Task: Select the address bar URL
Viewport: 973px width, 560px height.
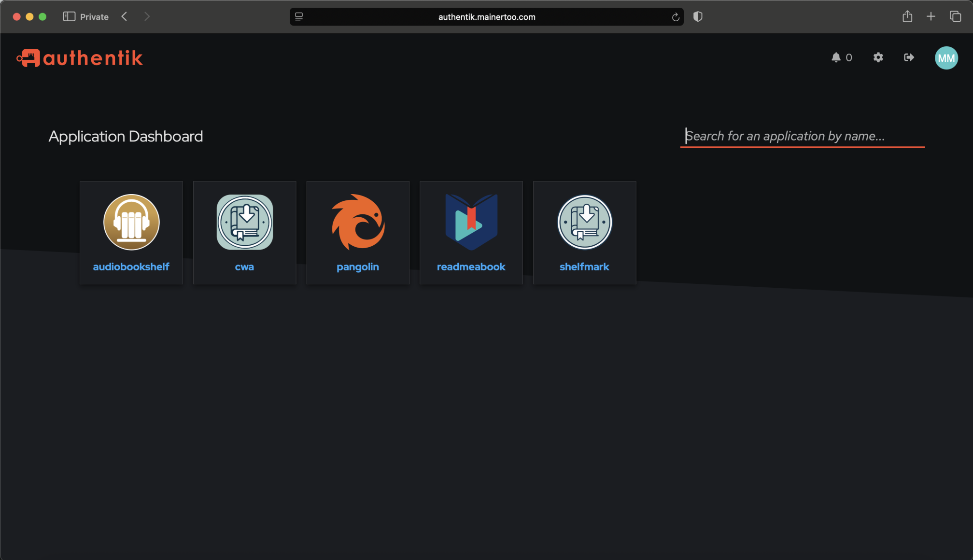Action: point(486,17)
